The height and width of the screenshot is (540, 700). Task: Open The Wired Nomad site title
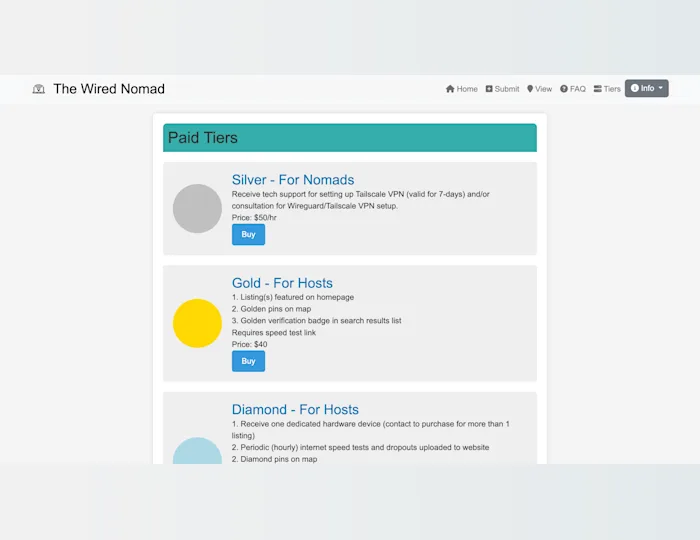click(x=109, y=89)
